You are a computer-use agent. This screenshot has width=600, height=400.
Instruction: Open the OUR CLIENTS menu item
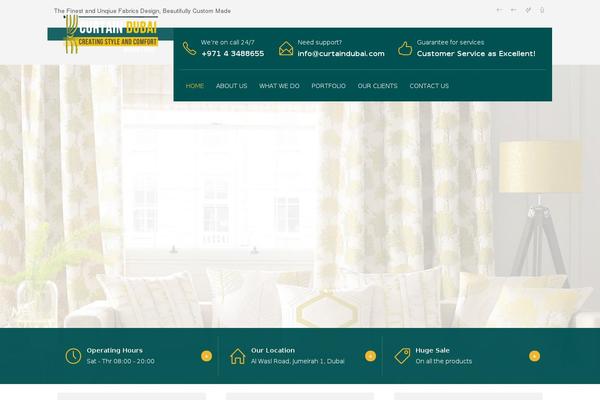pos(378,86)
